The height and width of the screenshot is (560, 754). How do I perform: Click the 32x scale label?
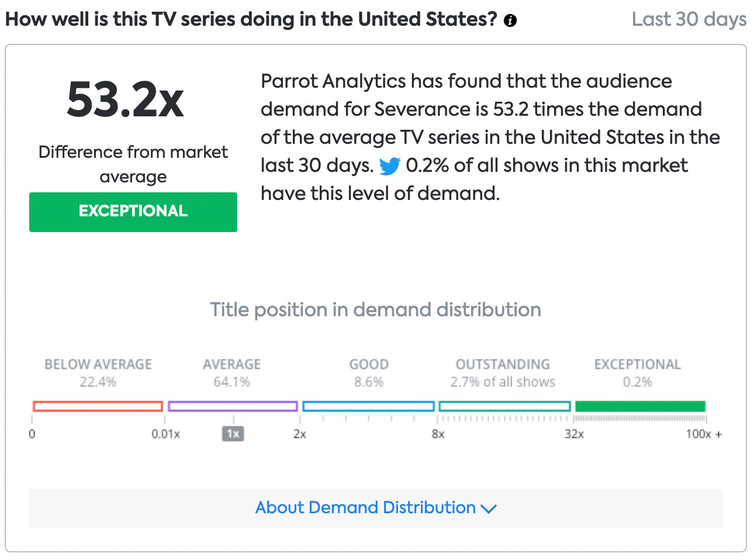575,434
